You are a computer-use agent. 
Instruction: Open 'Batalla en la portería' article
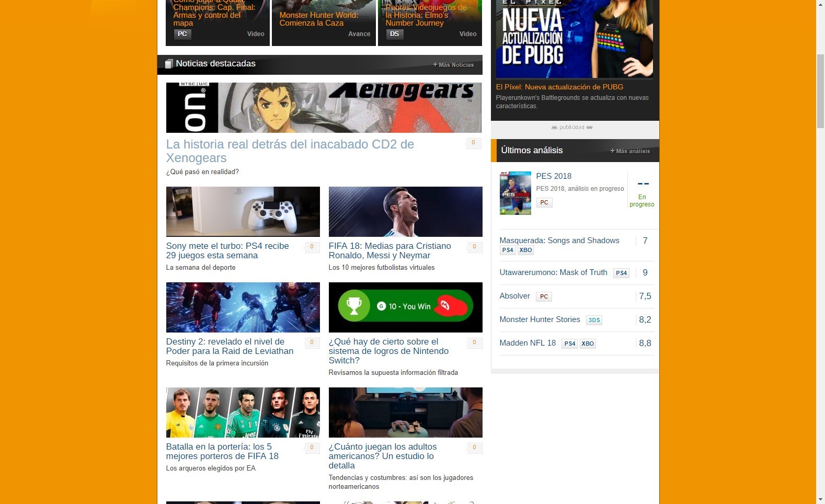222,451
